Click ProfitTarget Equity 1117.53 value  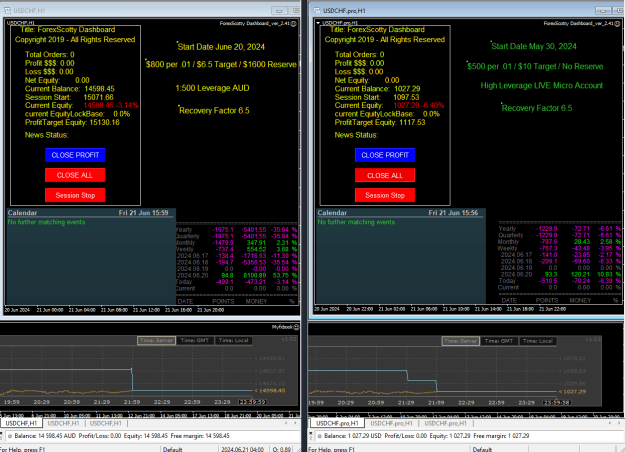412,122
